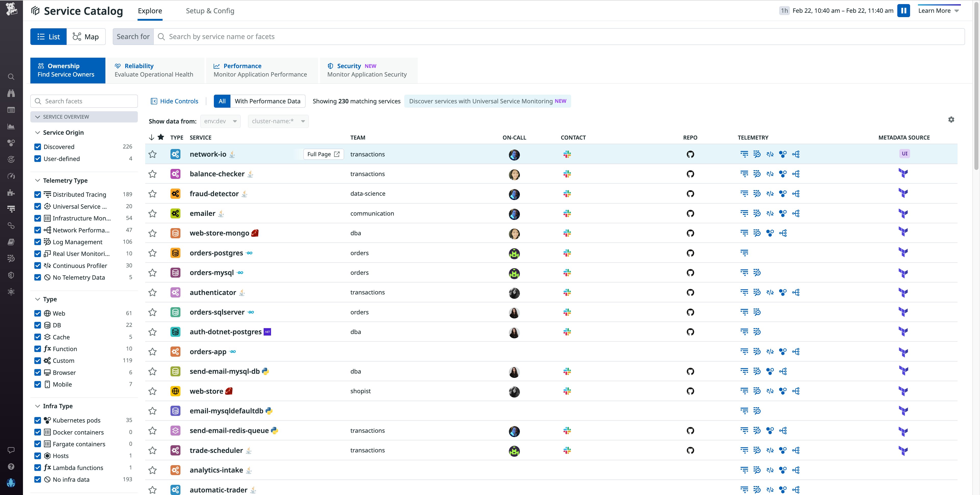
Task: Open the table settings gear icon
Action: pos(951,119)
